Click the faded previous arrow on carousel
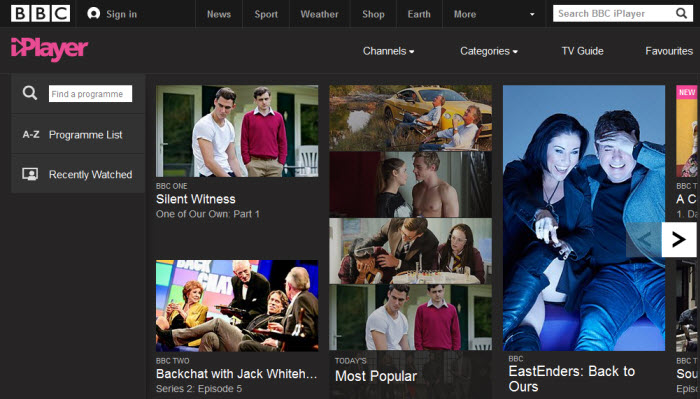The height and width of the screenshot is (399, 700). click(644, 240)
